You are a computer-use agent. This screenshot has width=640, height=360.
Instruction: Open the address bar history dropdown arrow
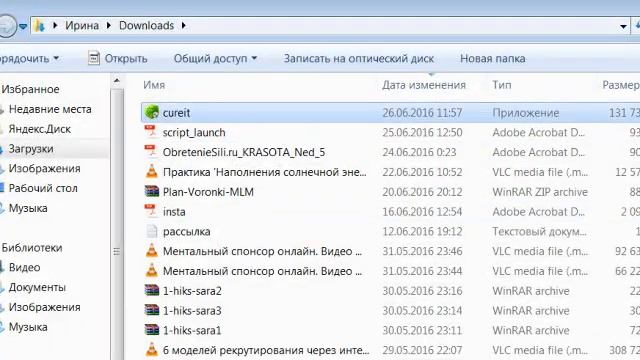[623, 26]
